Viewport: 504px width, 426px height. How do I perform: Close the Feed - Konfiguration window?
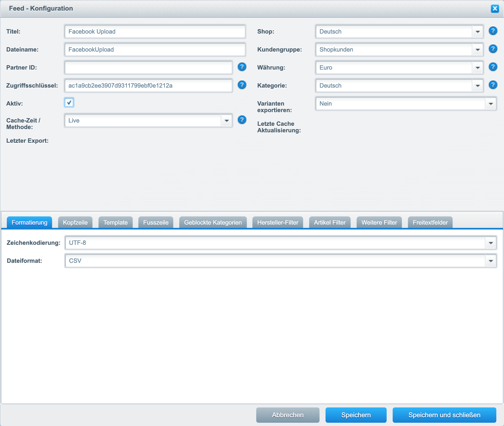click(x=494, y=8)
